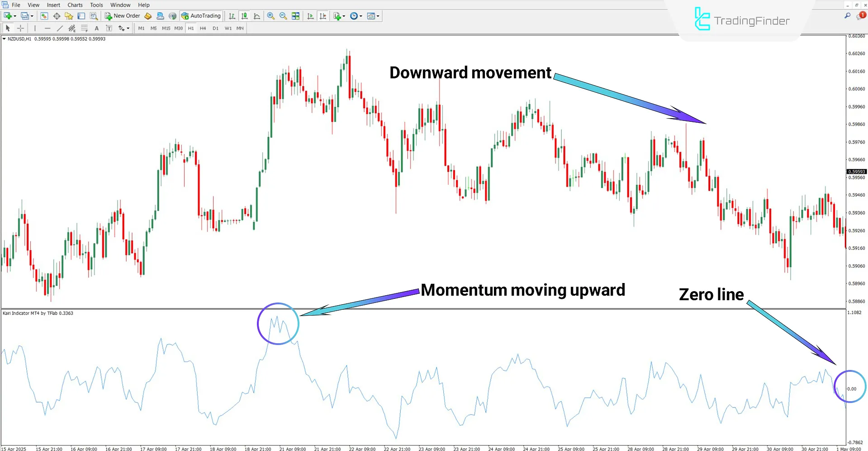Open a New Order window
This screenshot has width=868, height=451.
coord(122,16)
